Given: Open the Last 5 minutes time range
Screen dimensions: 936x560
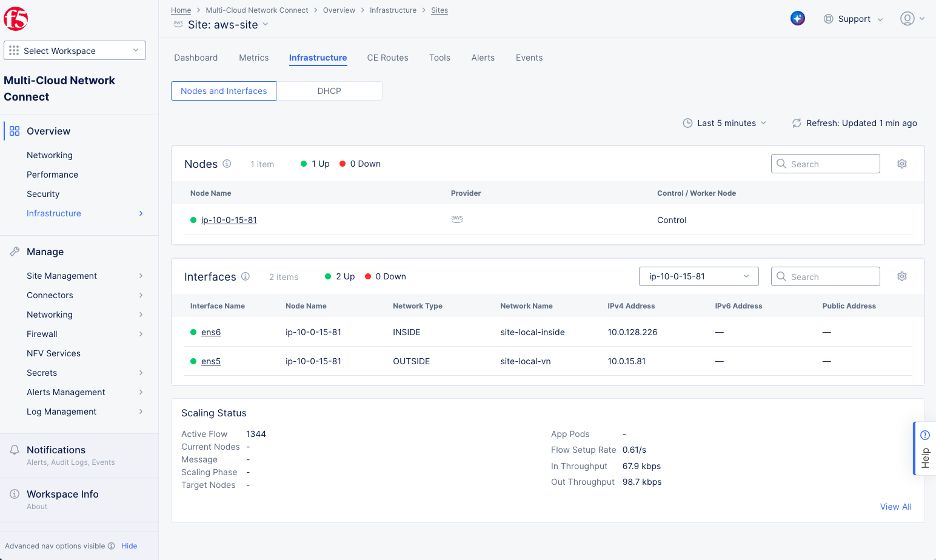Looking at the screenshot, I should point(725,123).
